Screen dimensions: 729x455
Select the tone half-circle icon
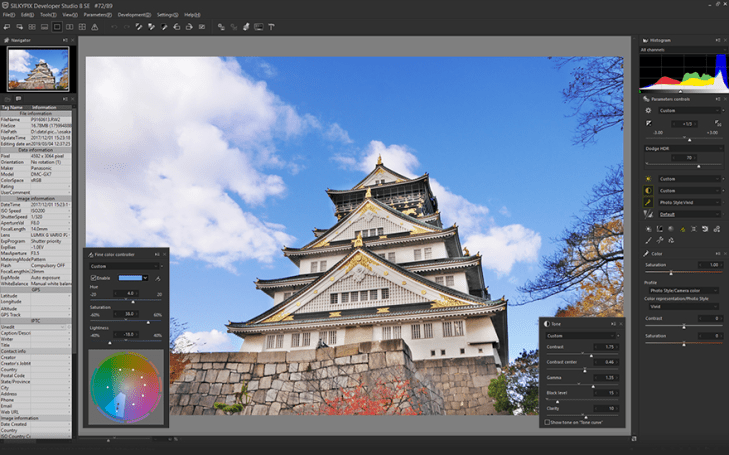[648, 190]
